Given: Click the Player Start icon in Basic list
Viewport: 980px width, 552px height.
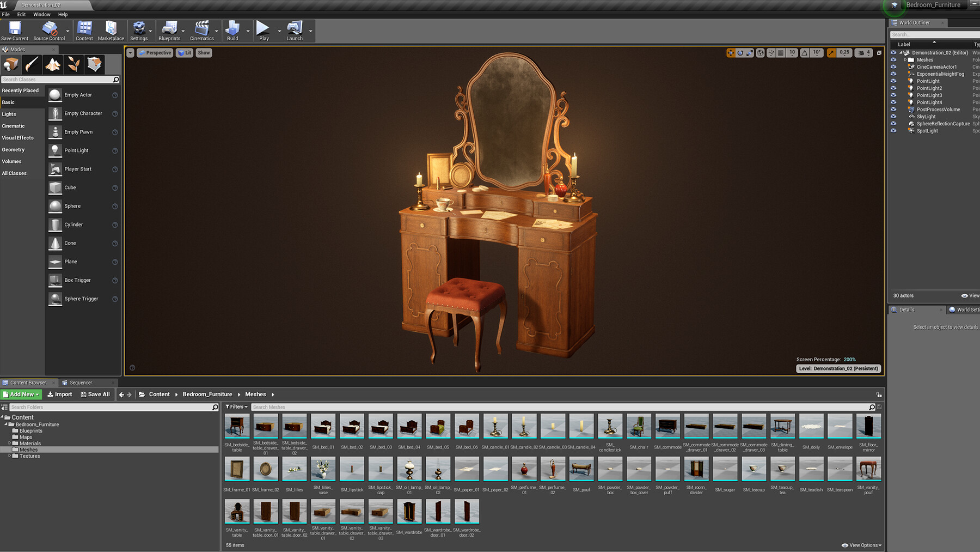Looking at the screenshot, I should pos(55,169).
